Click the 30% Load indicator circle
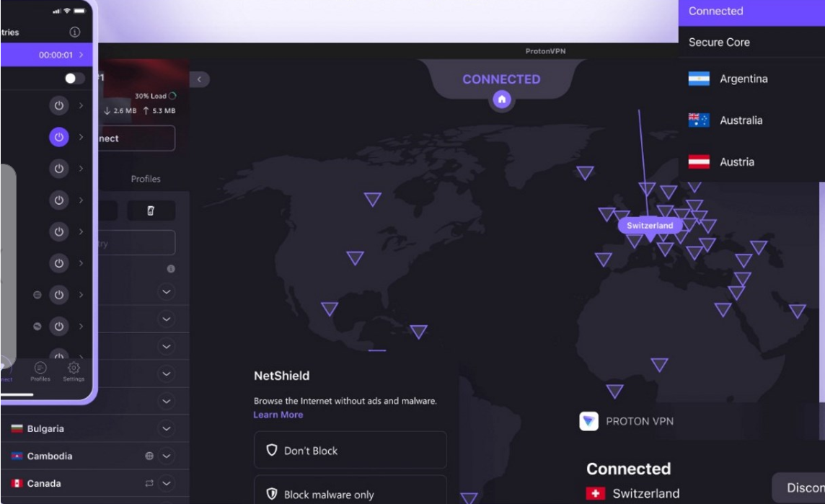The image size is (825, 504). pyautogui.click(x=172, y=96)
